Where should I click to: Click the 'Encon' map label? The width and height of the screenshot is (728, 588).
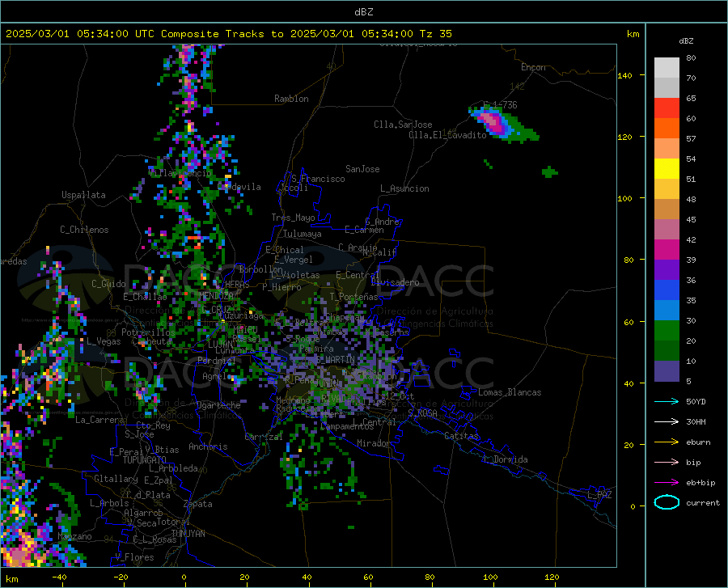(x=533, y=67)
